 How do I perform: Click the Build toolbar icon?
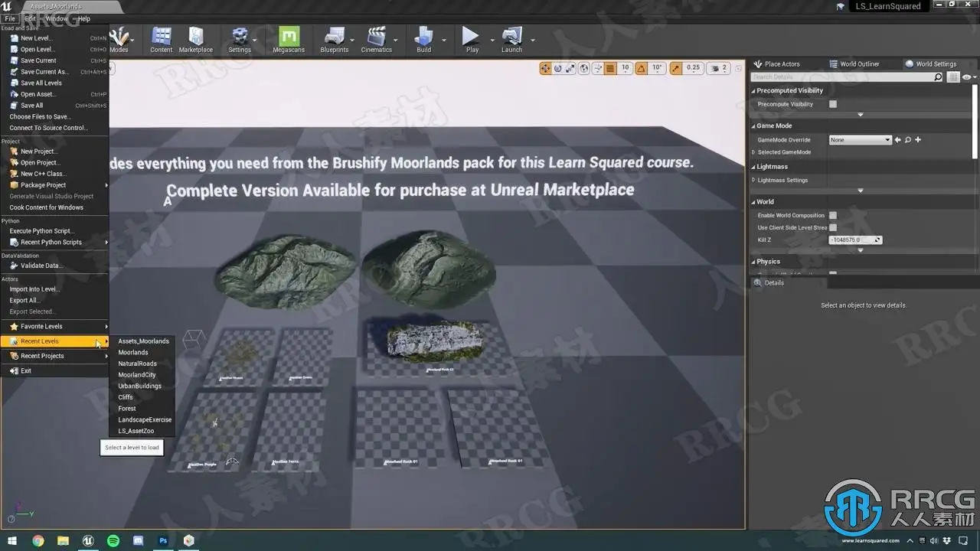(x=423, y=38)
